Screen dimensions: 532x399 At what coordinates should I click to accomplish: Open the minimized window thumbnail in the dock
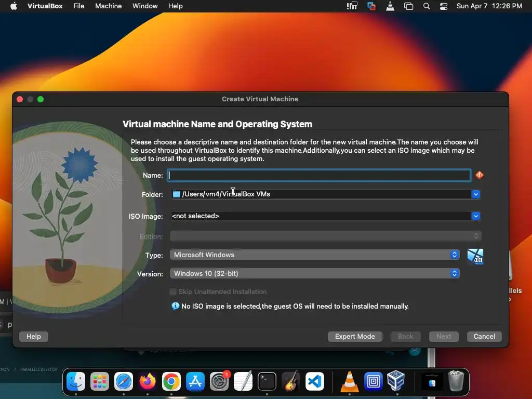(x=432, y=382)
